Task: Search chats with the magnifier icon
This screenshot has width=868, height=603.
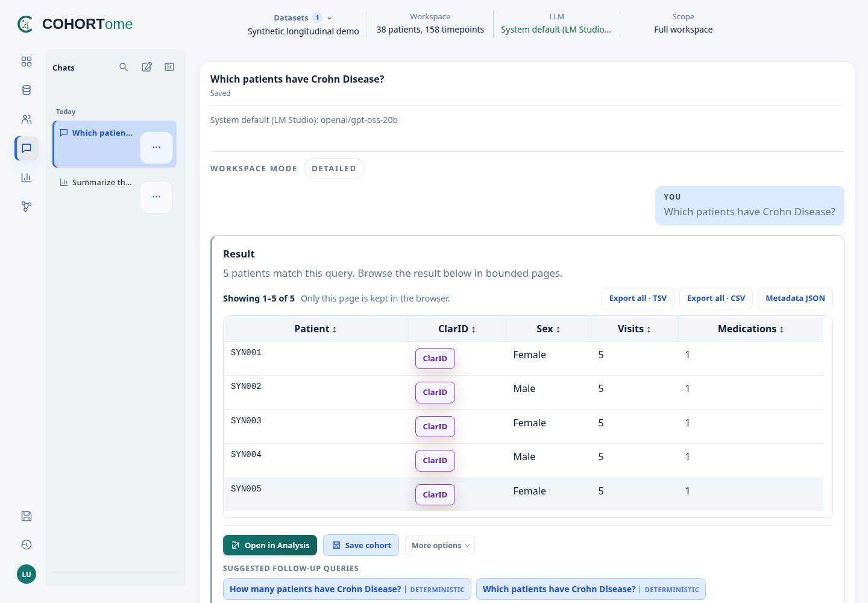Action: (124, 67)
